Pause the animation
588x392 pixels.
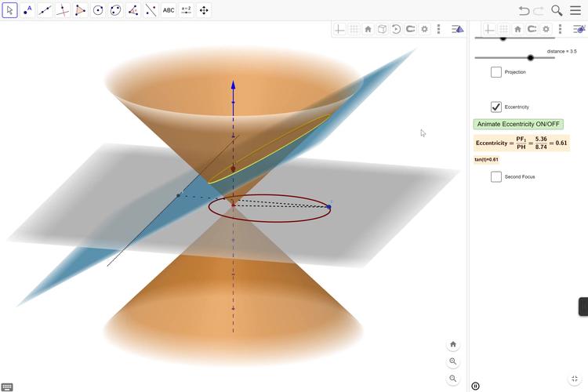[x=476, y=386]
